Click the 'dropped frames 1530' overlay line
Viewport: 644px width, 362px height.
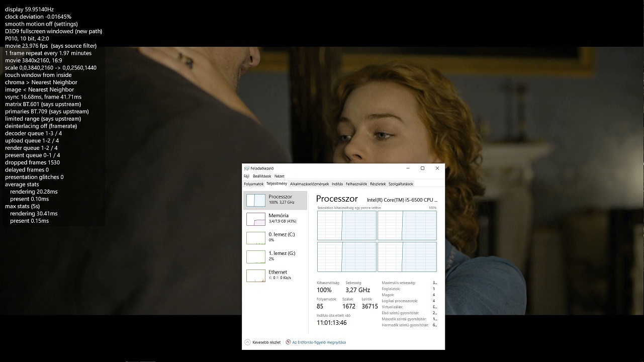(x=32, y=162)
